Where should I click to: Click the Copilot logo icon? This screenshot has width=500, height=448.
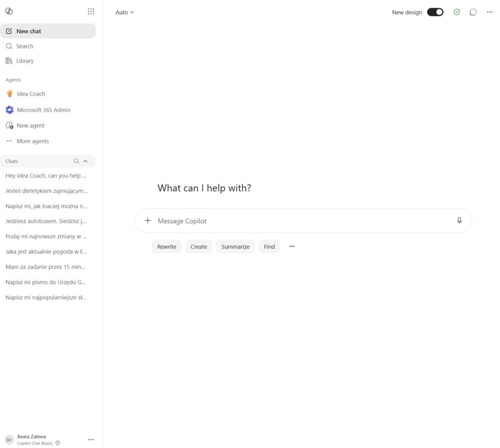9,11
